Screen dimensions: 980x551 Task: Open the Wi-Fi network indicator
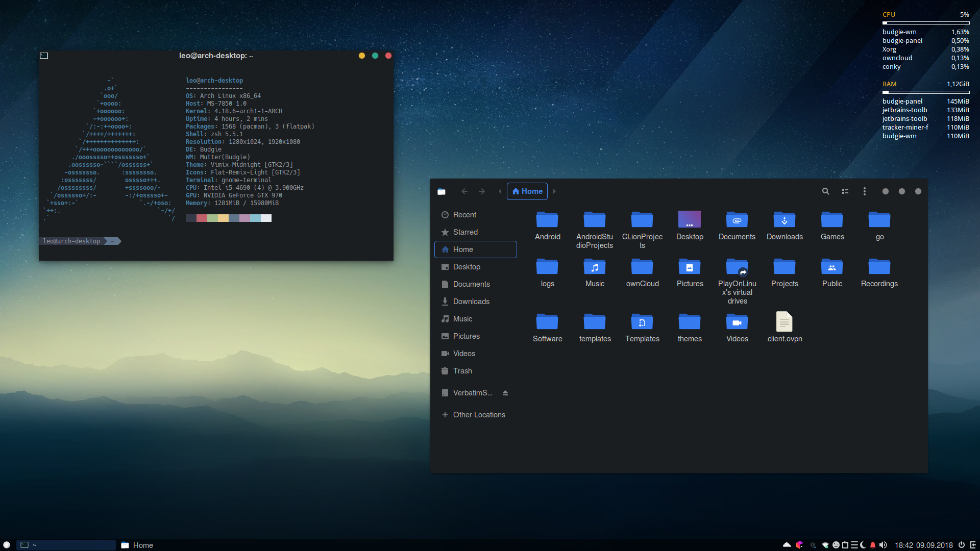click(825, 545)
